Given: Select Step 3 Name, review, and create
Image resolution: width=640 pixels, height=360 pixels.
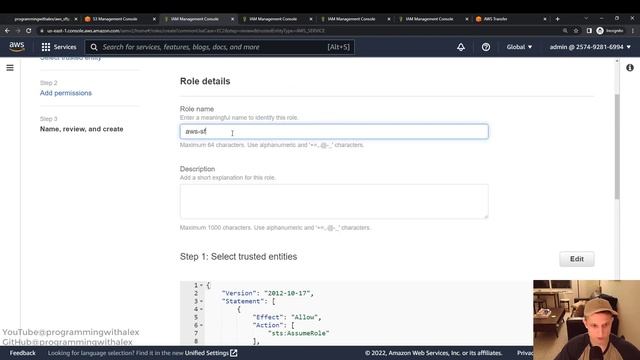Looking at the screenshot, I should 82,129.
